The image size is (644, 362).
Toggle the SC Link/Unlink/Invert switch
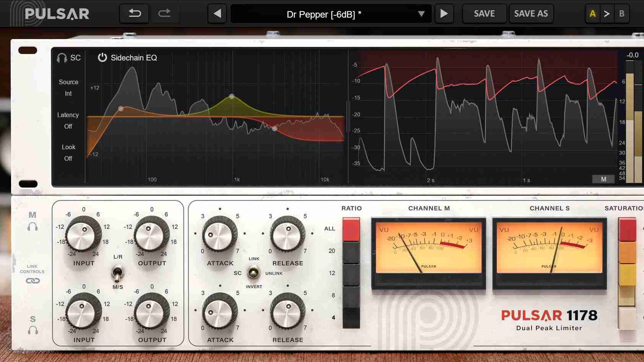tap(253, 273)
